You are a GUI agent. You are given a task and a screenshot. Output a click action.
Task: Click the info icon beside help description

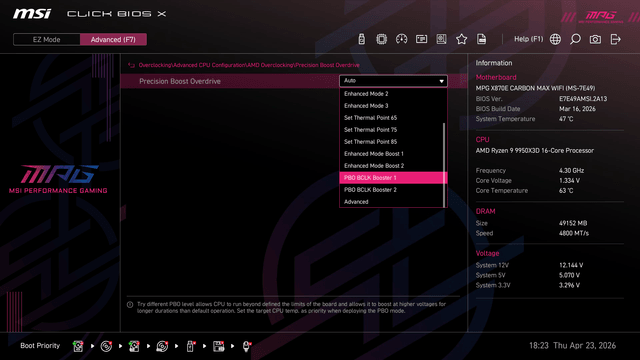(x=130, y=304)
